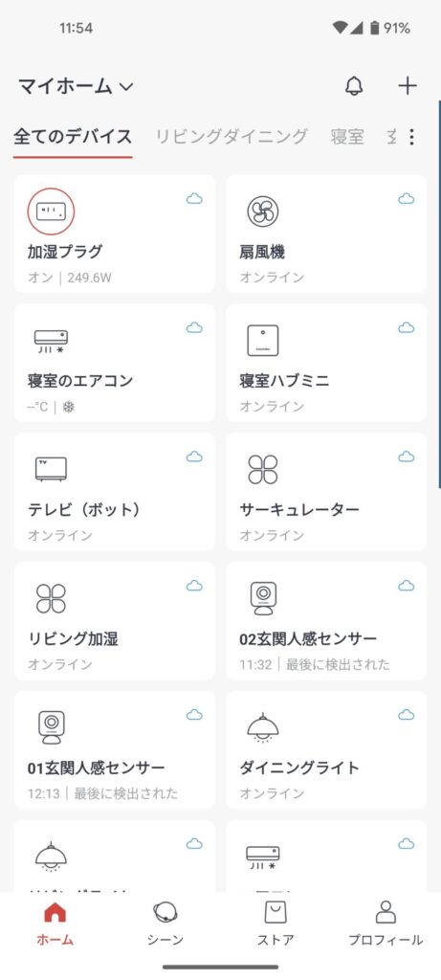441x980 pixels.
Task: Open the サーキュレーター device icon
Action: point(262,469)
